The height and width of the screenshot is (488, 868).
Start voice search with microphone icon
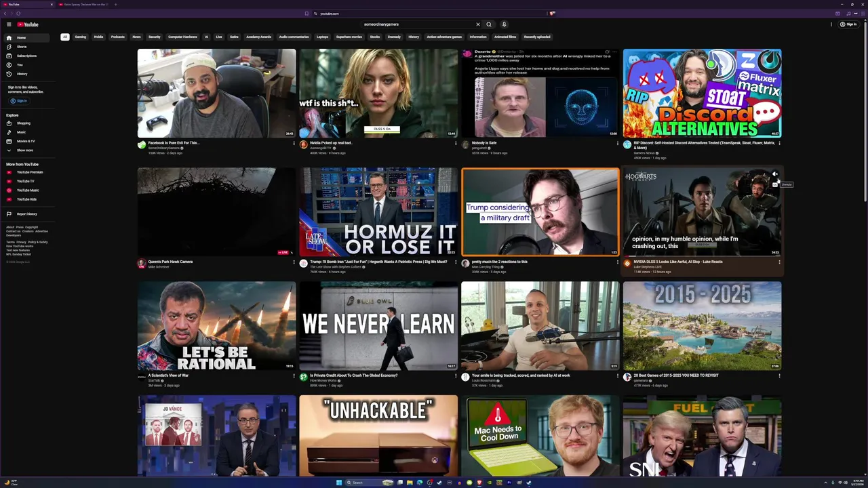pos(504,24)
